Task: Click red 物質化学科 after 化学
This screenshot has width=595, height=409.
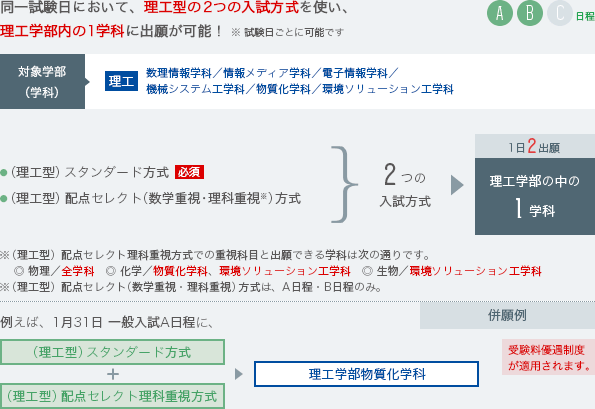Action: 180,271
